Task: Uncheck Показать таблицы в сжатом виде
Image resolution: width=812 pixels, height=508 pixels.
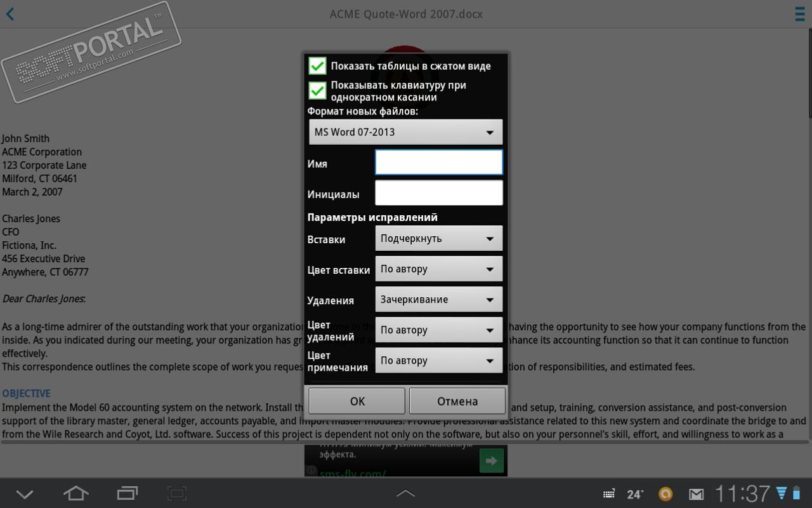Action: pos(317,66)
